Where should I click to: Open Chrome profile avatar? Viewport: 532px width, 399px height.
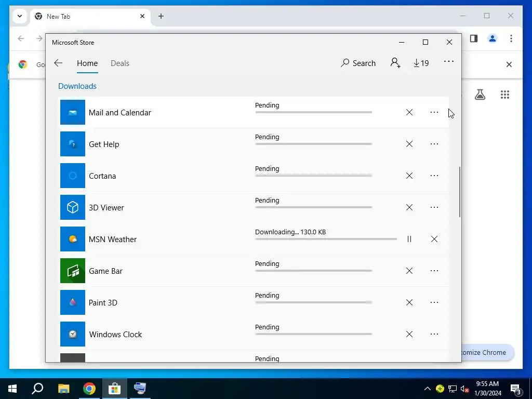493,38
